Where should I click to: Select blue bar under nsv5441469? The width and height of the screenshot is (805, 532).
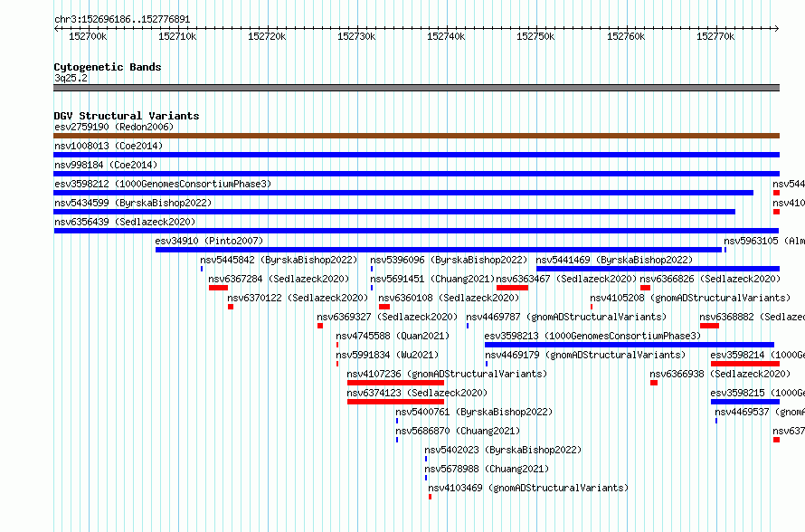point(658,269)
